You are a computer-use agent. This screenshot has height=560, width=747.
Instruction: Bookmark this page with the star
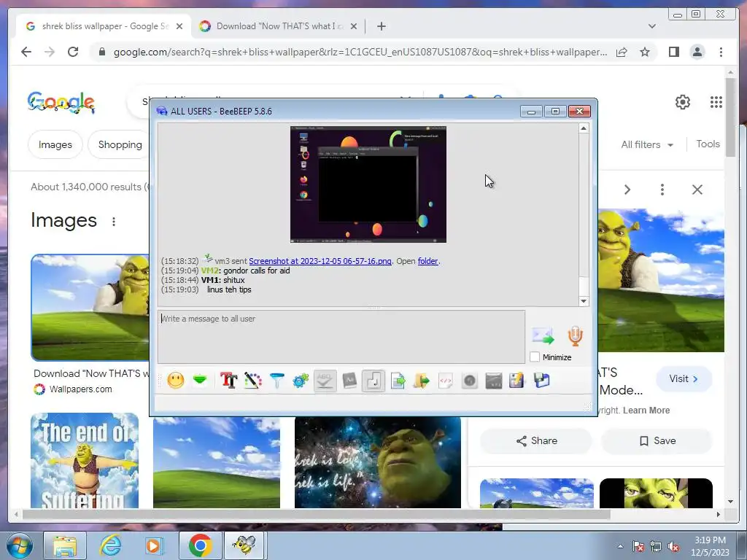[x=645, y=52]
